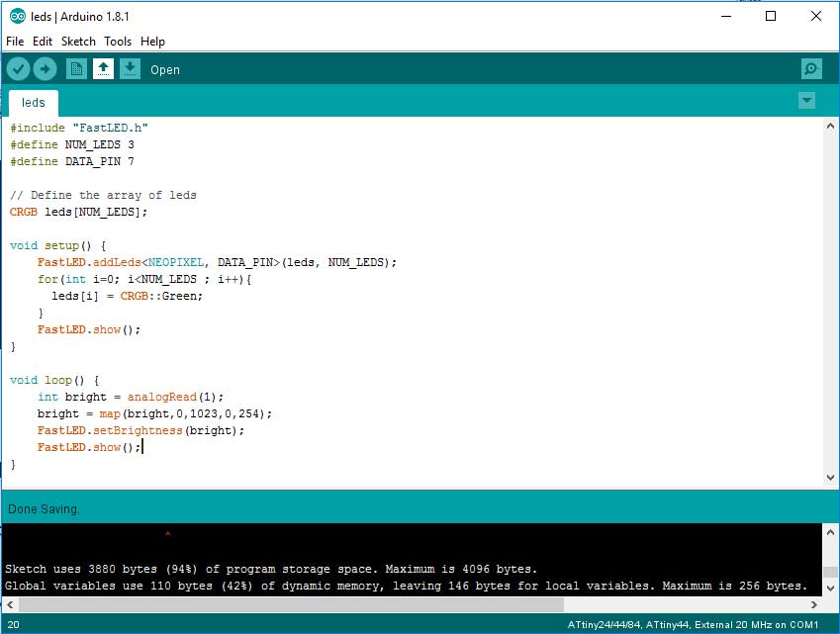Click the console vertical scrollbar thumb
This screenshot has width=840, height=634.
coord(830,572)
